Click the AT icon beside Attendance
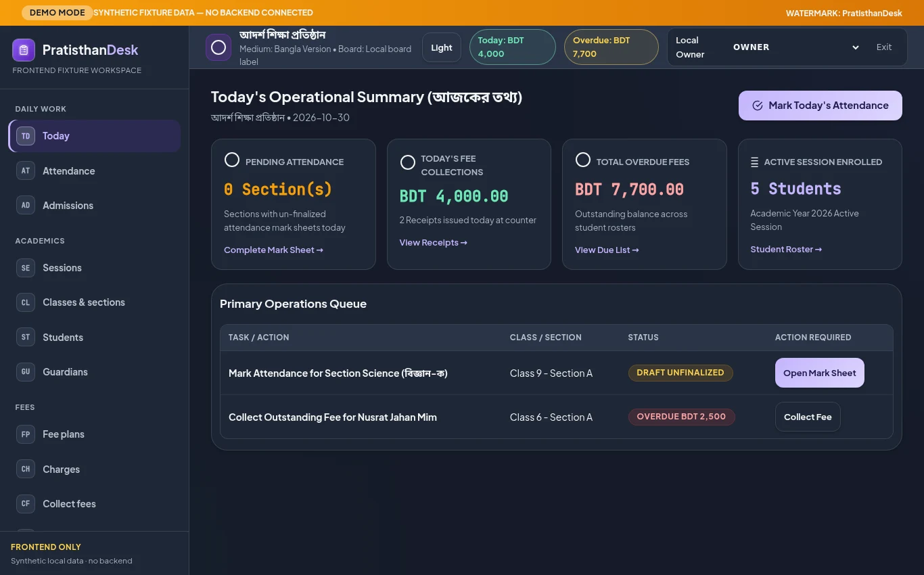The image size is (924, 575). (26, 171)
